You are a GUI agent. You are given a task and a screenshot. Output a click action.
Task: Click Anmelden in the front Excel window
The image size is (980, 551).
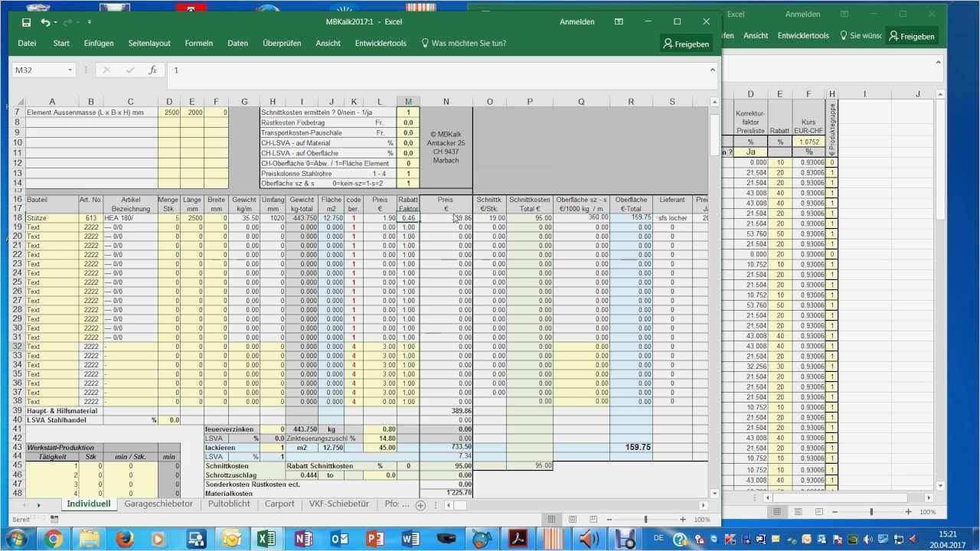(x=577, y=22)
